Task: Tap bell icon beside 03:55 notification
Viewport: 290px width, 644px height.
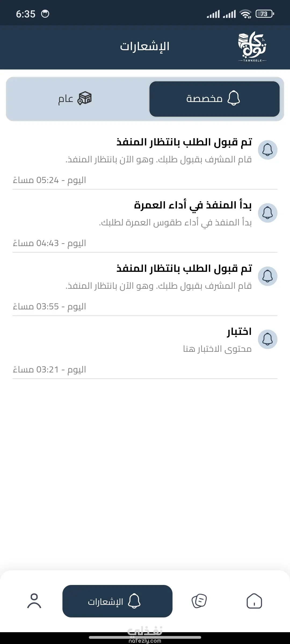Action: point(267,276)
